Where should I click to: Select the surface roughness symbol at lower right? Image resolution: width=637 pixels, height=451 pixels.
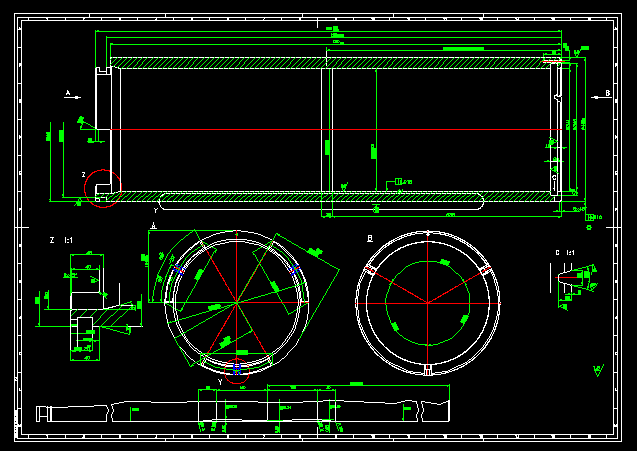tap(597, 370)
